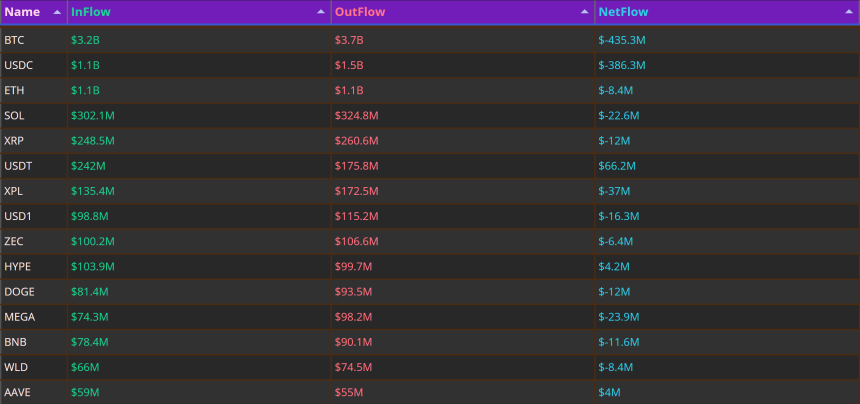Screen dimensions: 860x404
Task: Select USDT NetFlow value $66.2M
Action: point(617,166)
